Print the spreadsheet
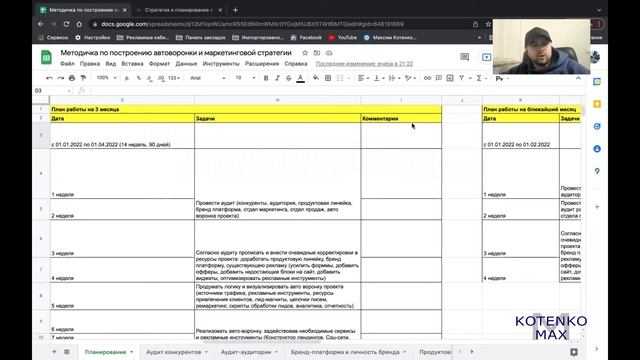 72,78
